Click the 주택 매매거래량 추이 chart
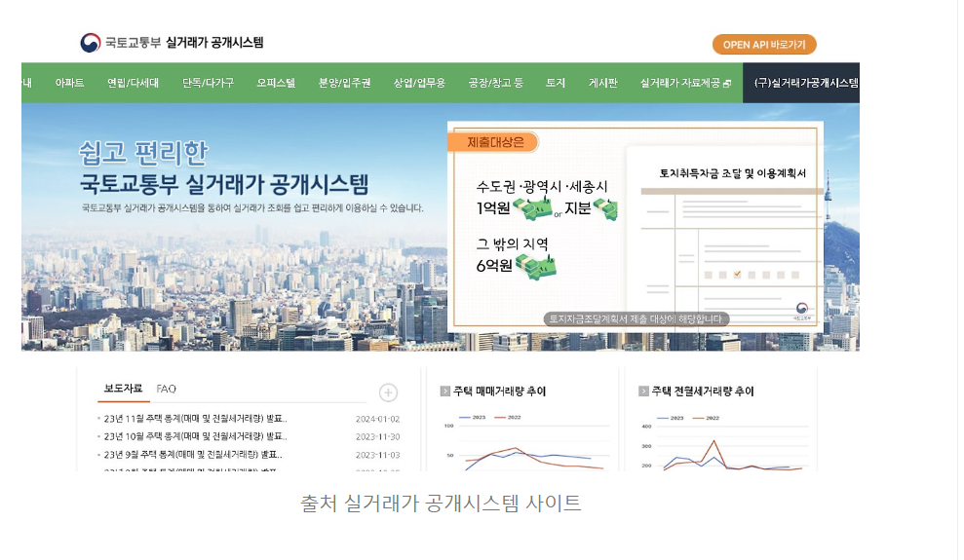 pos(525,442)
